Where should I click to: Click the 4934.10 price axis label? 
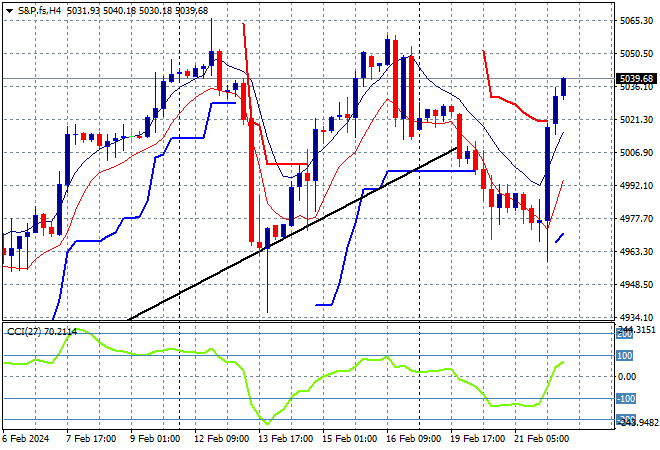tap(636, 317)
